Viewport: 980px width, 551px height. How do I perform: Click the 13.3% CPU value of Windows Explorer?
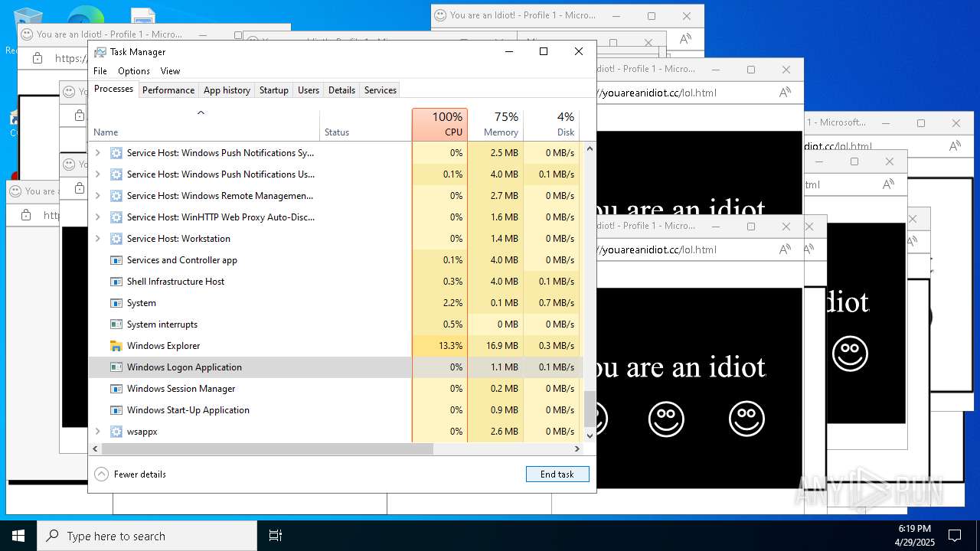[x=450, y=346]
